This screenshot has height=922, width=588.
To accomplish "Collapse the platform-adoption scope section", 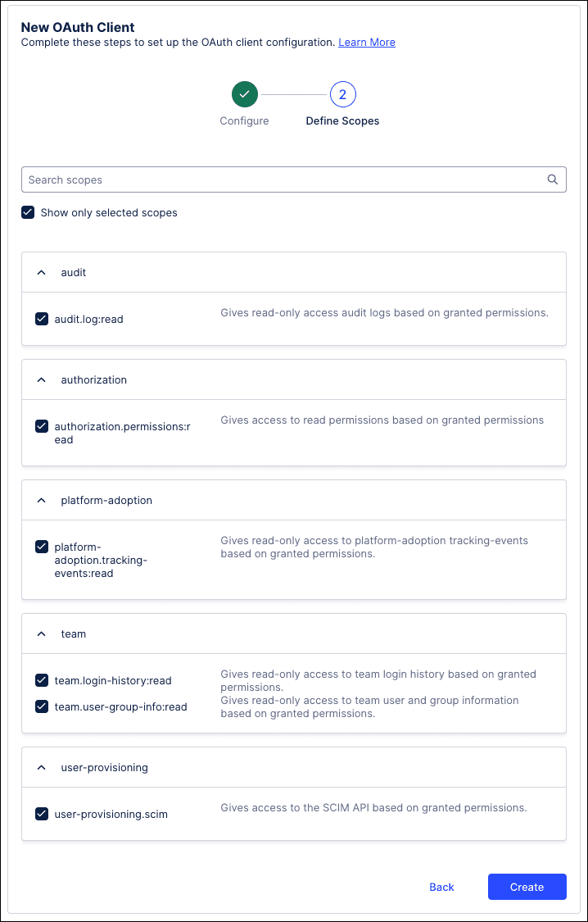I will (x=41, y=500).
